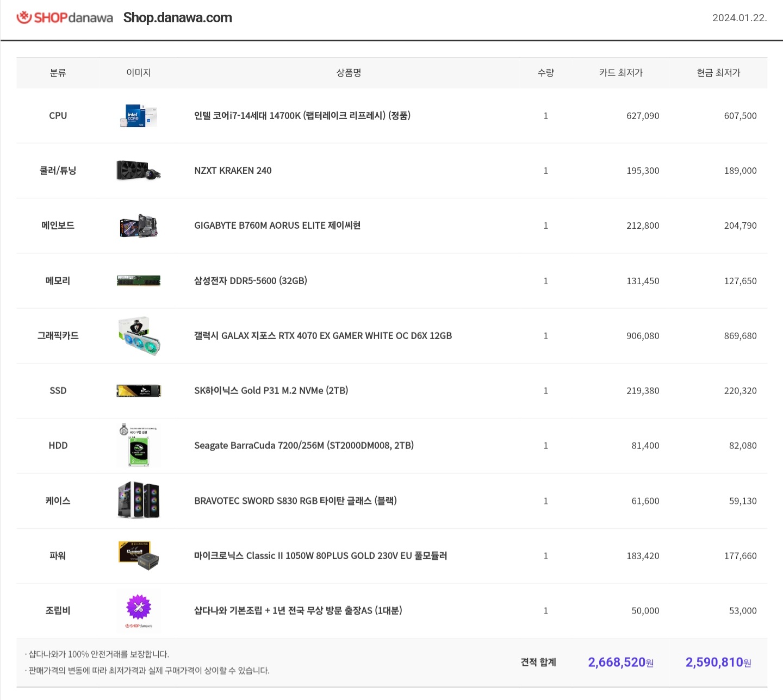Click the 견적 합계 total label
Screen dimensions: 783x700
click(x=538, y=662)
